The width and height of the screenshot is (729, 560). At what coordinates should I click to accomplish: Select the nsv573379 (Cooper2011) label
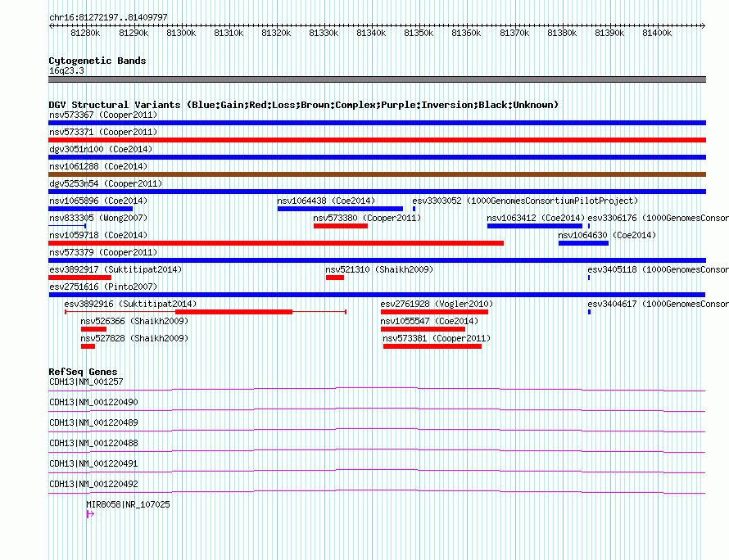tap(103, 252)
